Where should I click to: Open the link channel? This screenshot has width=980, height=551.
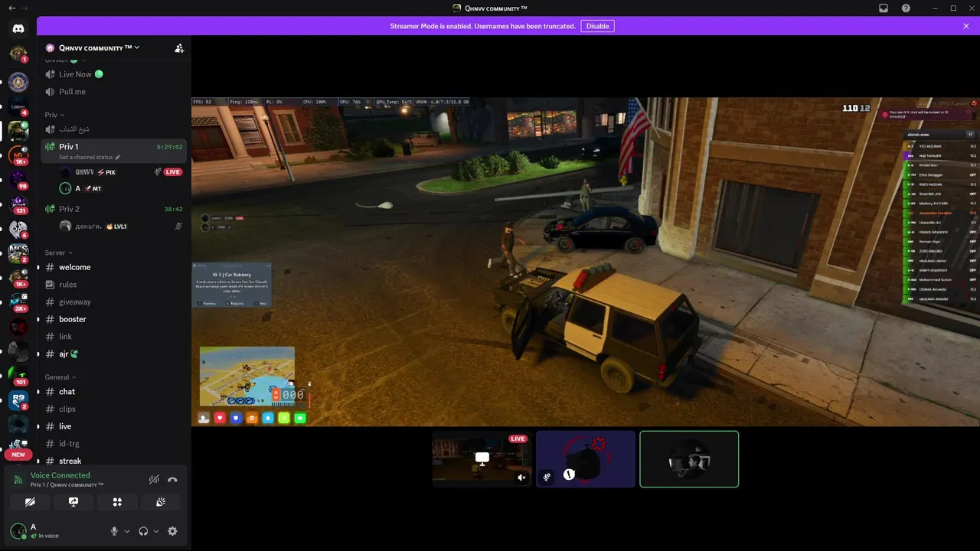[x=113, y=337]
